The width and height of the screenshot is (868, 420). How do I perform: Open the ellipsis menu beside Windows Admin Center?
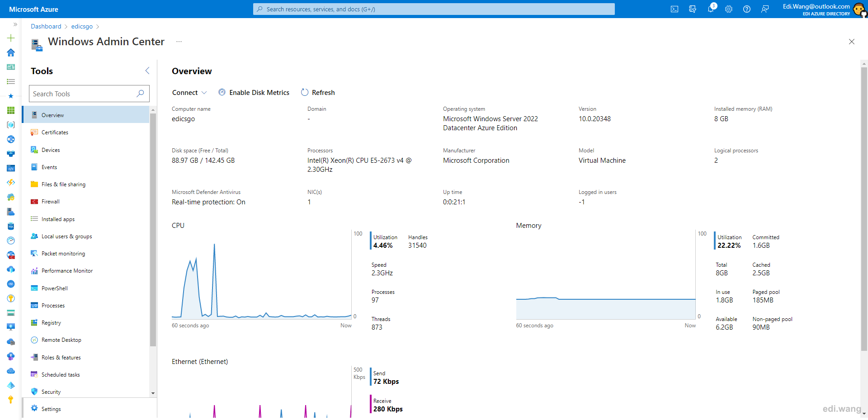179,42
